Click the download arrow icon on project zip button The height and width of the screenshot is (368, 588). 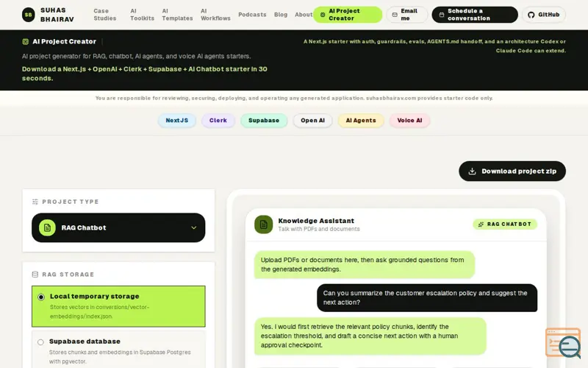tap(472, 171)
